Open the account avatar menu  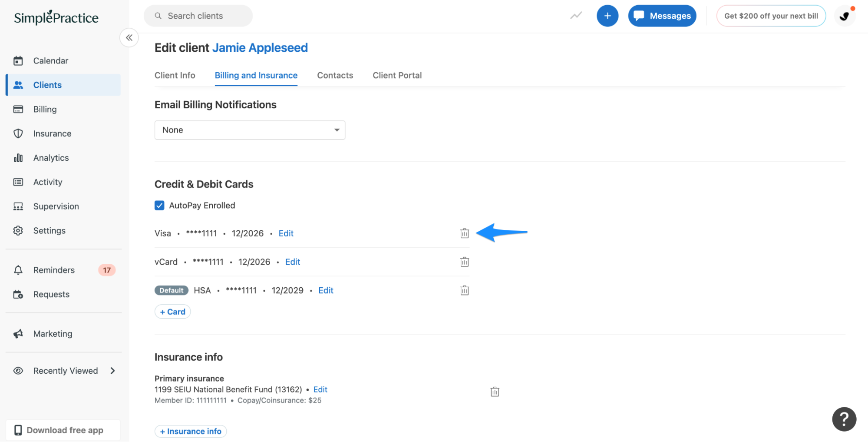(845, 16)
